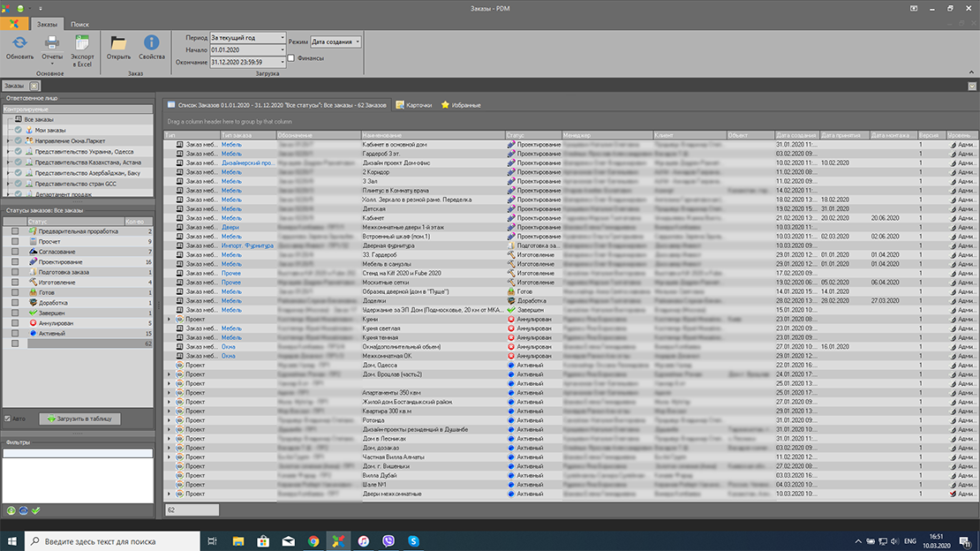Open the Окончание date dropdown
The image size is (980, 551).
(x=282, y=62)
